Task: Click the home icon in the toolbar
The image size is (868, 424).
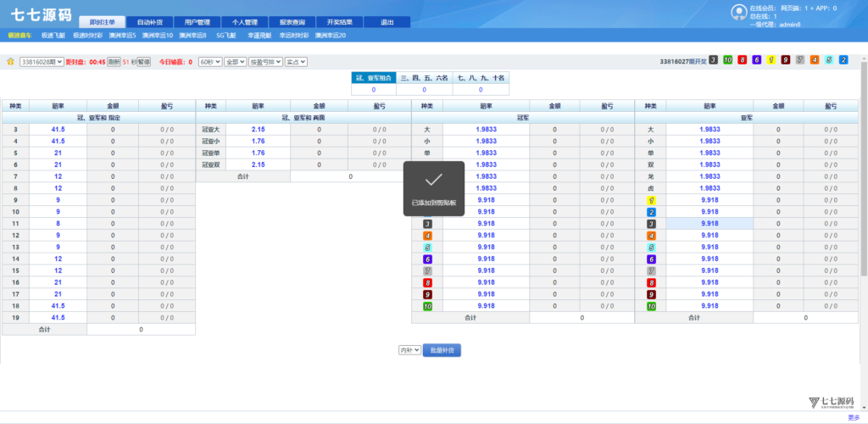Action: 10,62
